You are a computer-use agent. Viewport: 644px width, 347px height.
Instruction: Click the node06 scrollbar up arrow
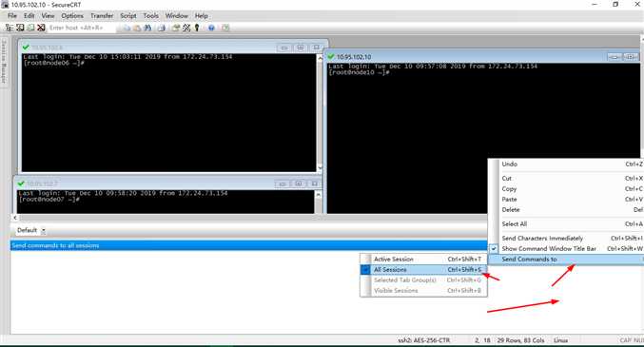coord(320,58)
